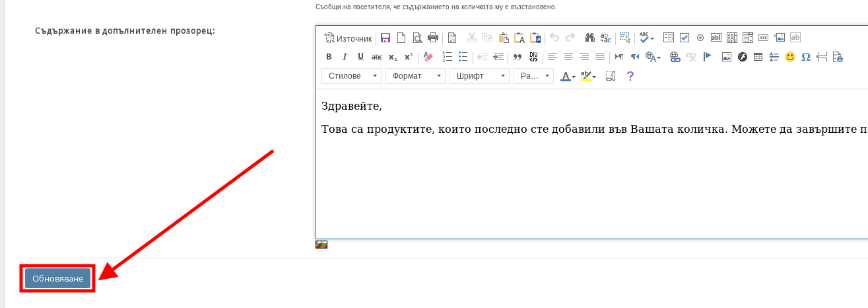
Task: Expand the Формат dropdown
Action: point(415,76)
